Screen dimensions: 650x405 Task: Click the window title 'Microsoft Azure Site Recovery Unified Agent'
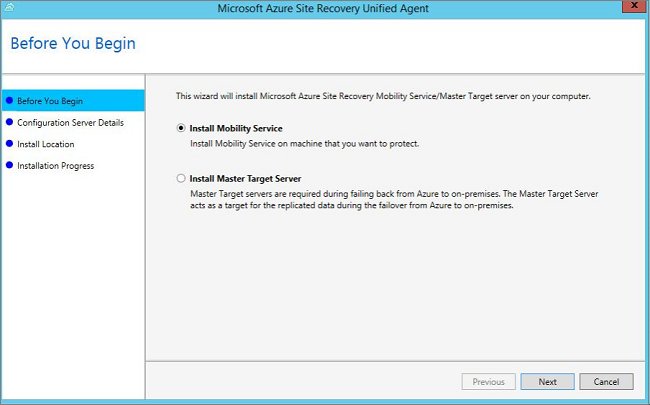point(323,8)
